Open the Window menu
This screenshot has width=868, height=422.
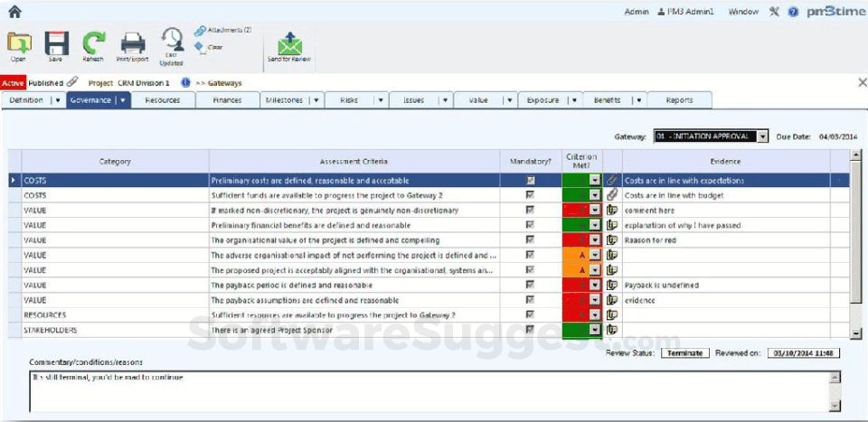(743, 12)
